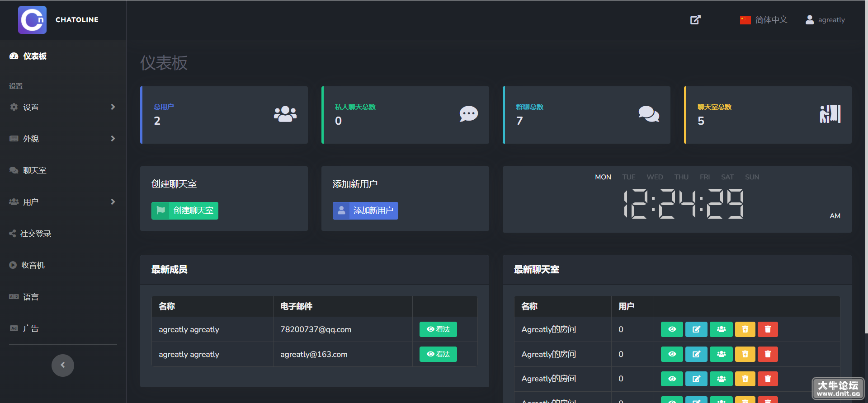Image resolution: width=868 pixels, height=403 pixels.
Task: Delete second Agreatly的房间 with red trash
Action: point(768,354)
